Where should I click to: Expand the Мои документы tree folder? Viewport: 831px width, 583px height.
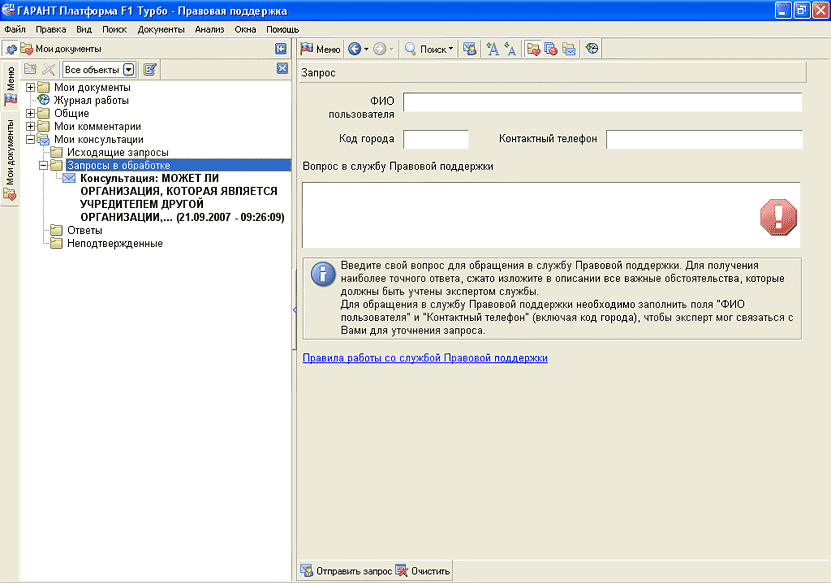tap(31, 87)
